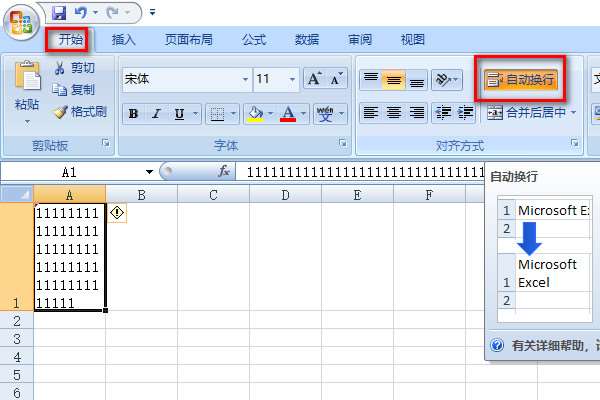Open the 对齐方式 alignment dialog launcher

[x=574, y=143]
